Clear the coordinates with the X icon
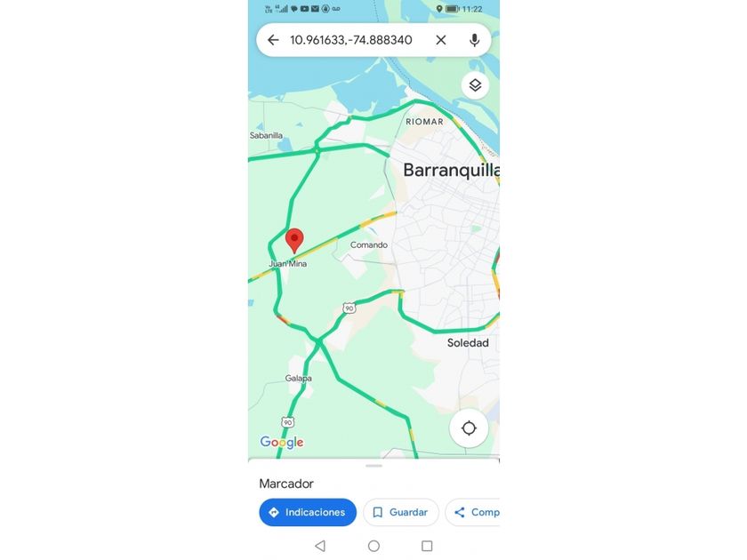 click(x=441, y=40)
